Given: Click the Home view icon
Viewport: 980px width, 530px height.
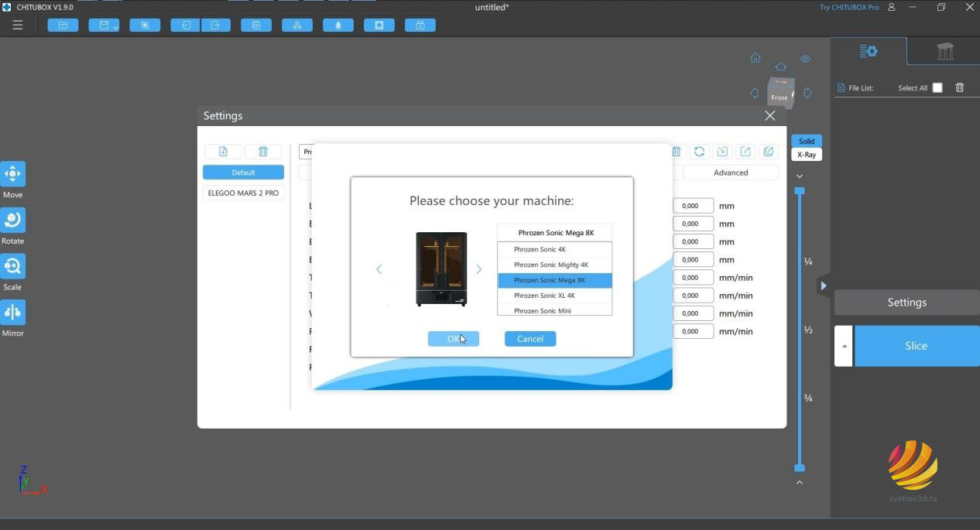Looking at the screenshot, I should [756, 58].
